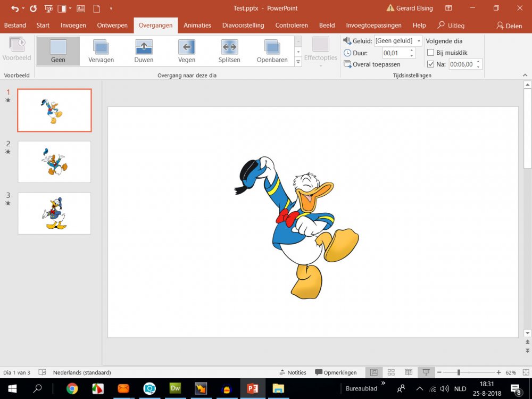Click the Delen share button

click(x=509, y=26)
